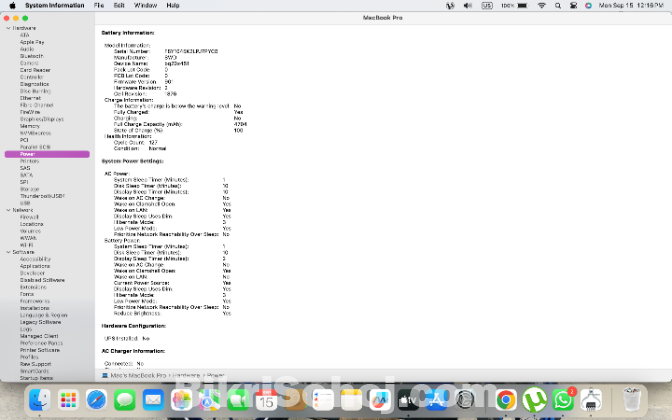Launch Google Chrome from the Dock
This screenshot has height=420, width=672.
pyautogui.click(x=506, y=400)
